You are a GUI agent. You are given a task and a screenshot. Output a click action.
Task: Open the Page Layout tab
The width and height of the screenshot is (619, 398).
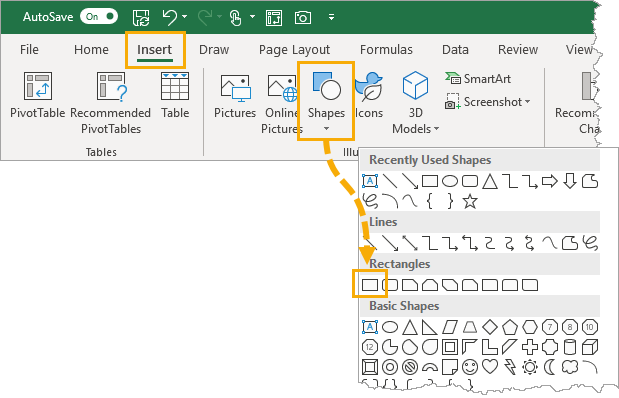click(x=294, y=50)
